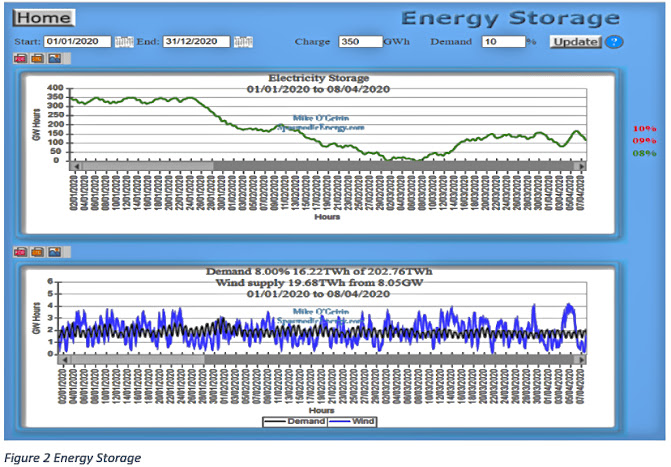Export Demand/Wind chart as PDF
This screenshot has height=467, width=671.
click(21, 252)
